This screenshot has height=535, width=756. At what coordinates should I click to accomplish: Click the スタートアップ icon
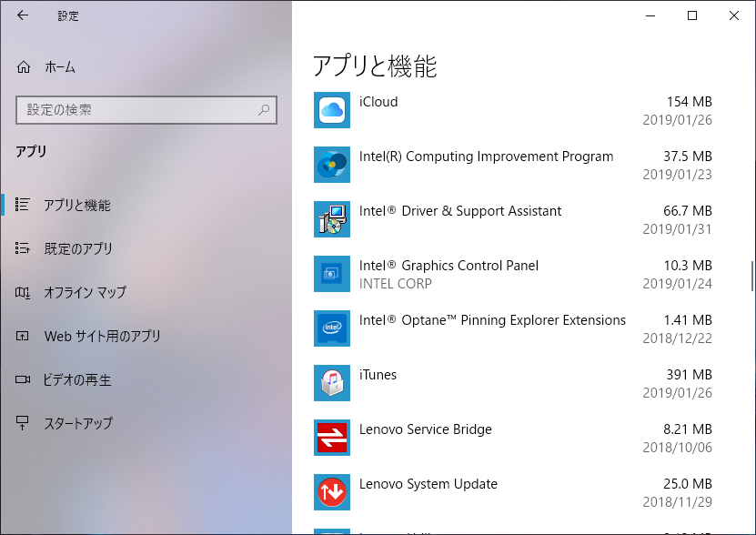(22, 423)
